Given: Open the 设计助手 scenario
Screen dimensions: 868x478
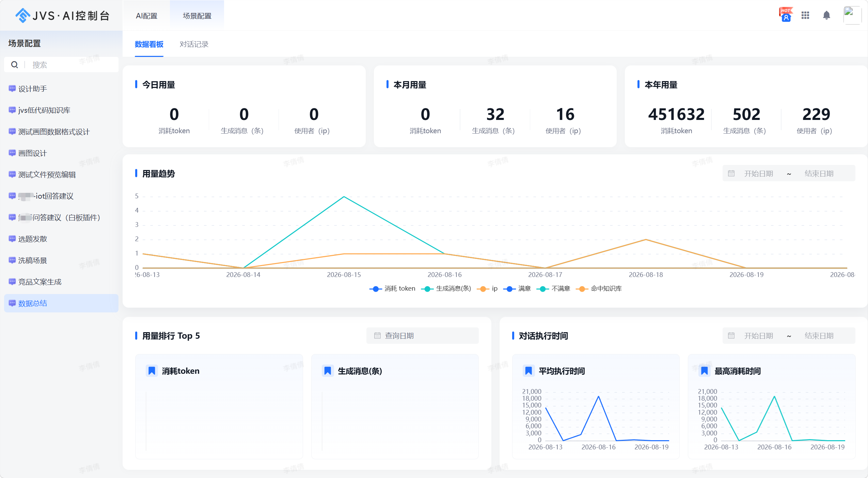Looking at the screenshot, I should [x=61, y=89].
